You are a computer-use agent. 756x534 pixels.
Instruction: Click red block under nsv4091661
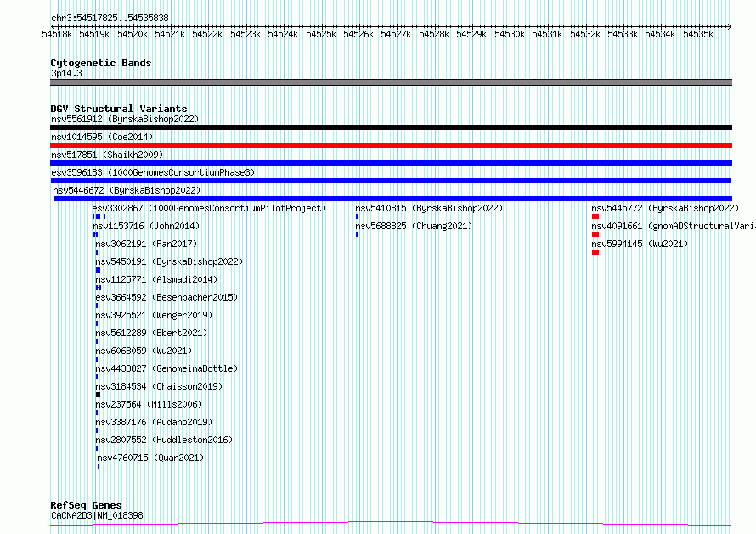pos(595,234)
